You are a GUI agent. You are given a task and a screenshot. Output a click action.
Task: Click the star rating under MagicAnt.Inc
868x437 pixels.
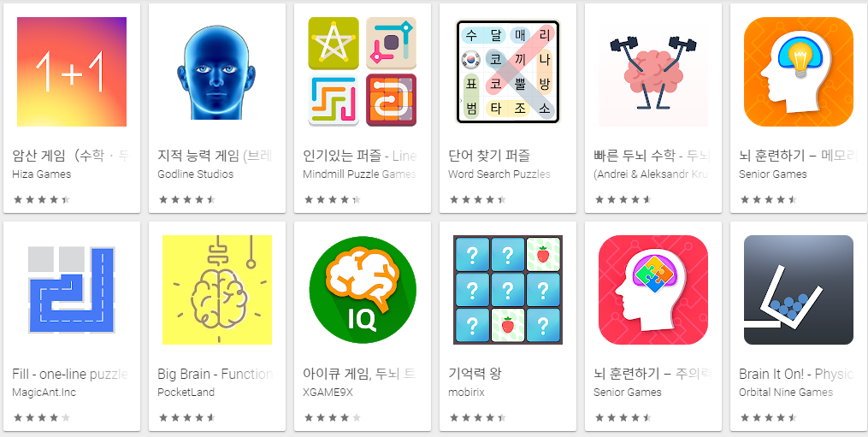point(42,417)
